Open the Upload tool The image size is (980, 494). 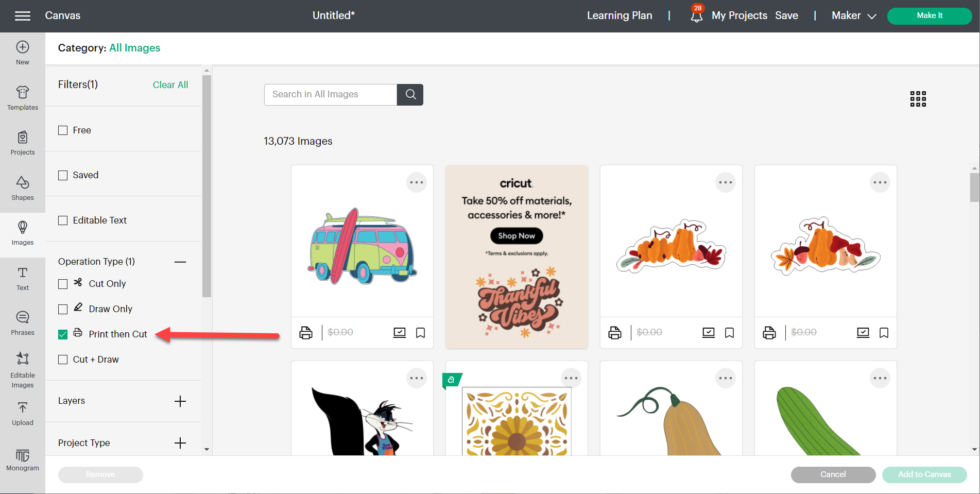click(23, 415)
